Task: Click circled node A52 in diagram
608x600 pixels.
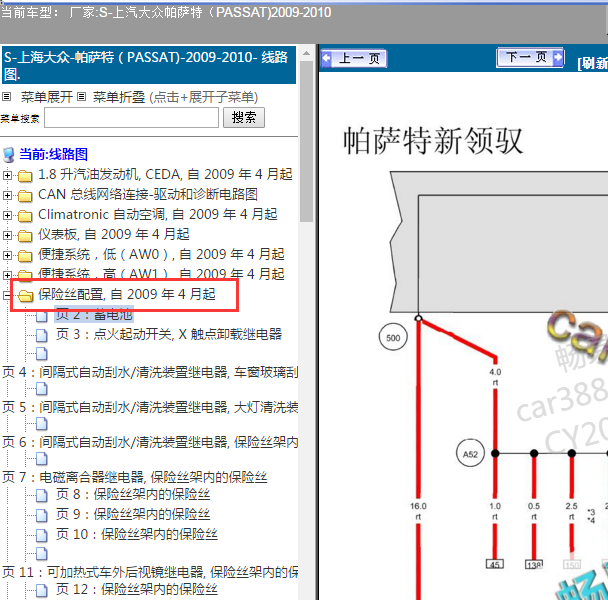Action: (470, 453)
